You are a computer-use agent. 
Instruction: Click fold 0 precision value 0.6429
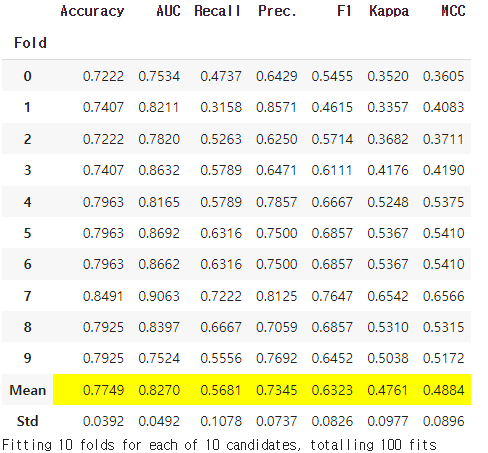coord(277,76)
